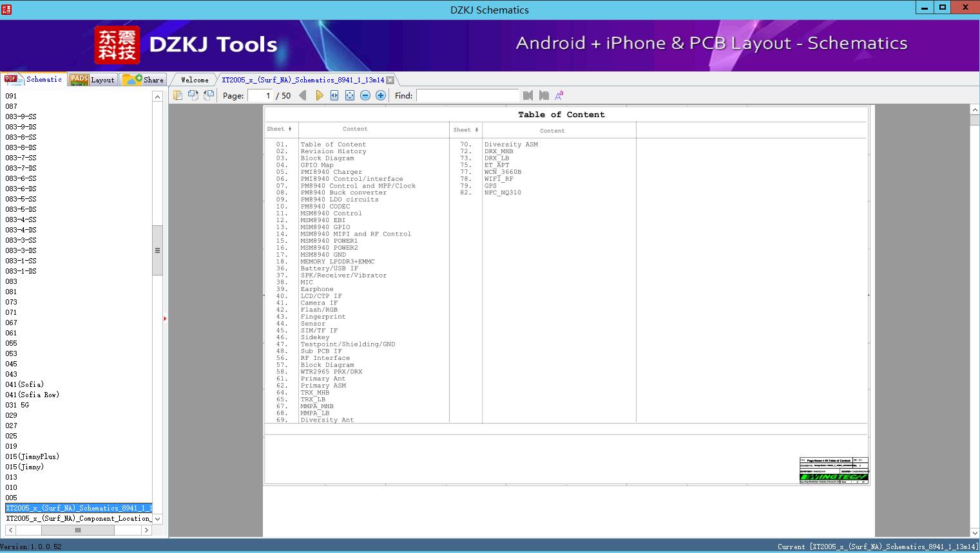The image size is (980, 553).
Task: Select the 083-7-DS entry
Action: pos(21,168)
